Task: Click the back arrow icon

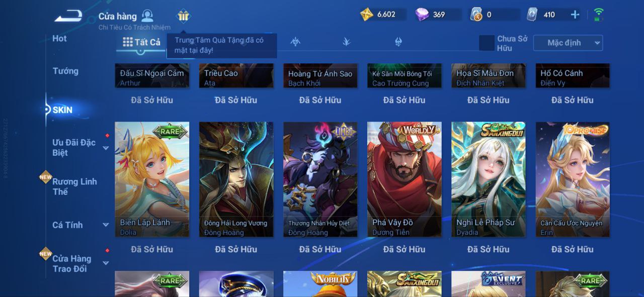Action: pyautogui.click(x=68, y=16)
